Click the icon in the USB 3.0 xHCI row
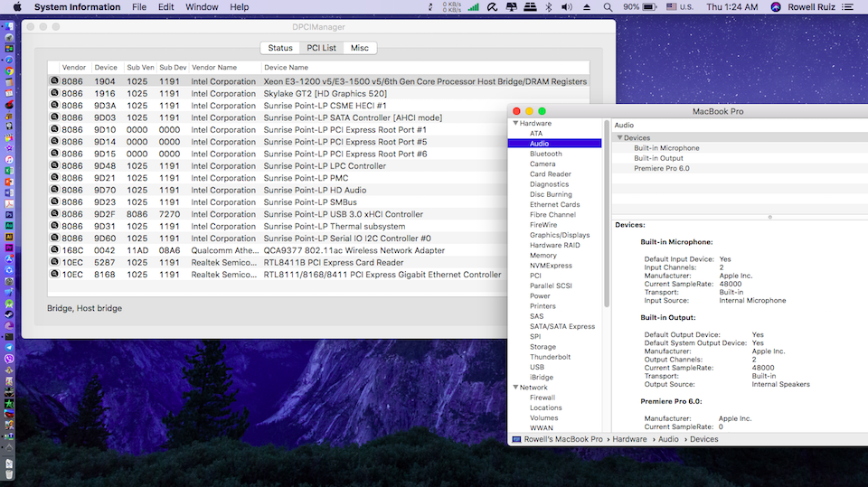Viewport: 868px width, 487px height. point(54,213)
